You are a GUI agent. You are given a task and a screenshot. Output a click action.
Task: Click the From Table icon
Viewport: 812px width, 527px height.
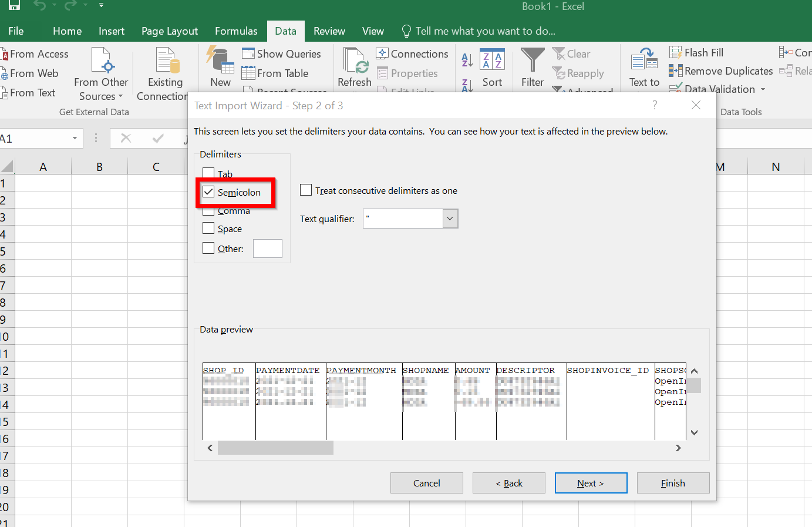click(248, 73)
